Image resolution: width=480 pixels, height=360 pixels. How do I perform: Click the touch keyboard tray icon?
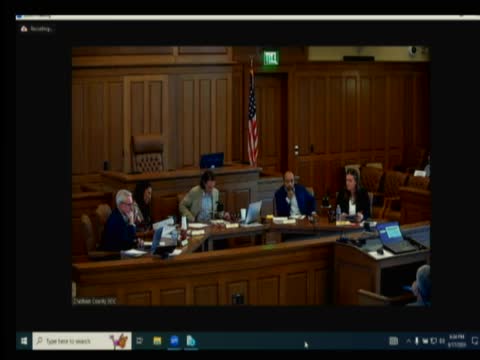[x=393, y=341]
